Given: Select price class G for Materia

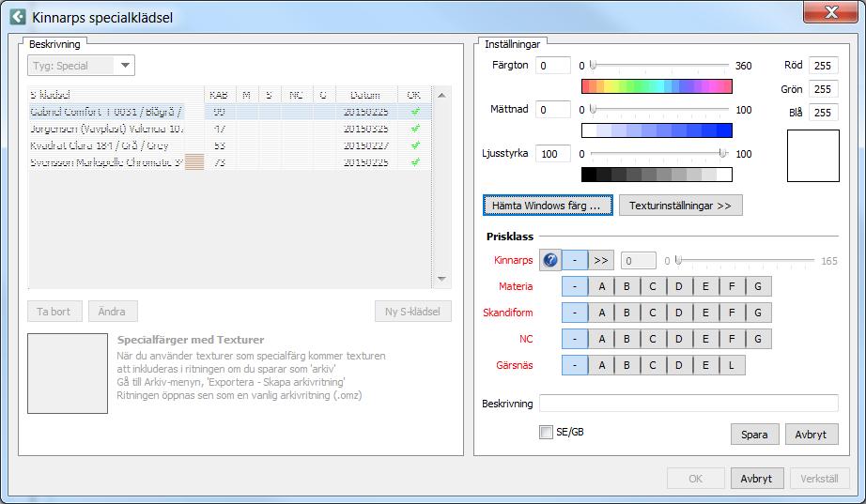Looking at the screenshot, I should coord(758,286).
